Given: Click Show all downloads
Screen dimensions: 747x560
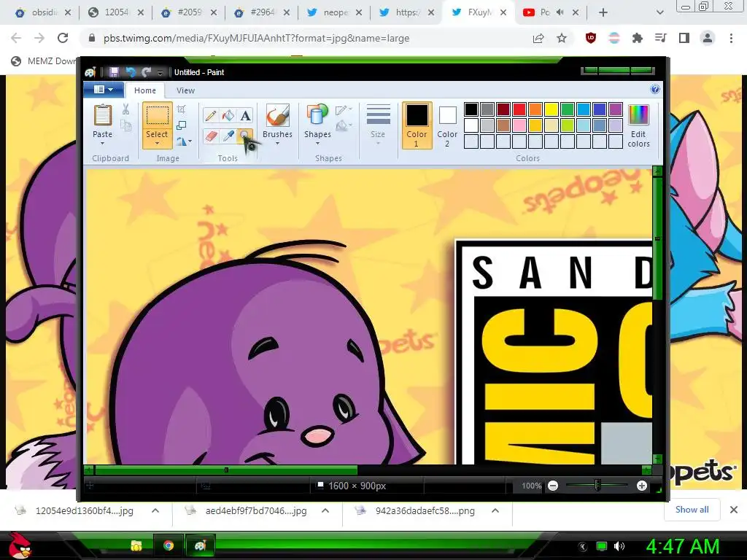Looking at the screenshot, I should pyautogui.click(x=692, y=510).
